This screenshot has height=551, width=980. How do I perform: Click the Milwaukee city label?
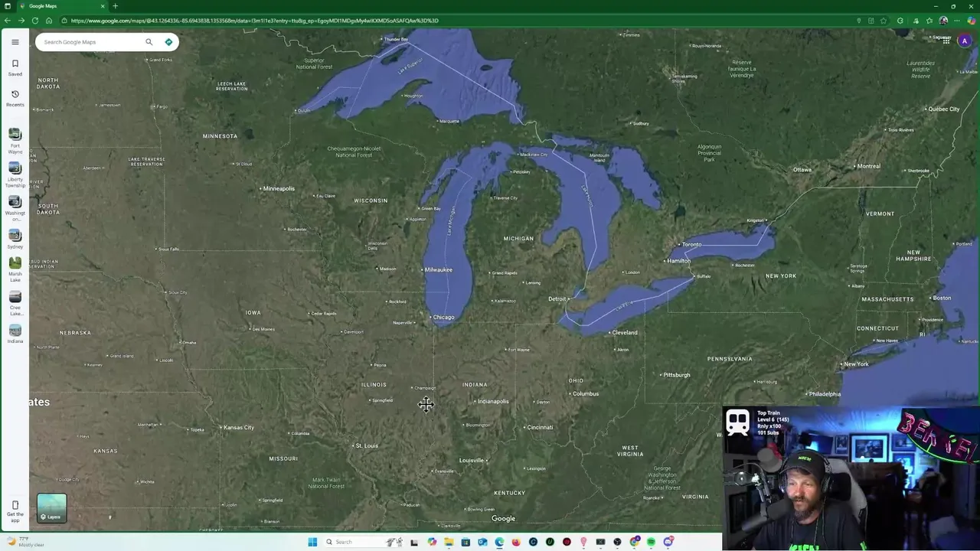tap(439, 270)
